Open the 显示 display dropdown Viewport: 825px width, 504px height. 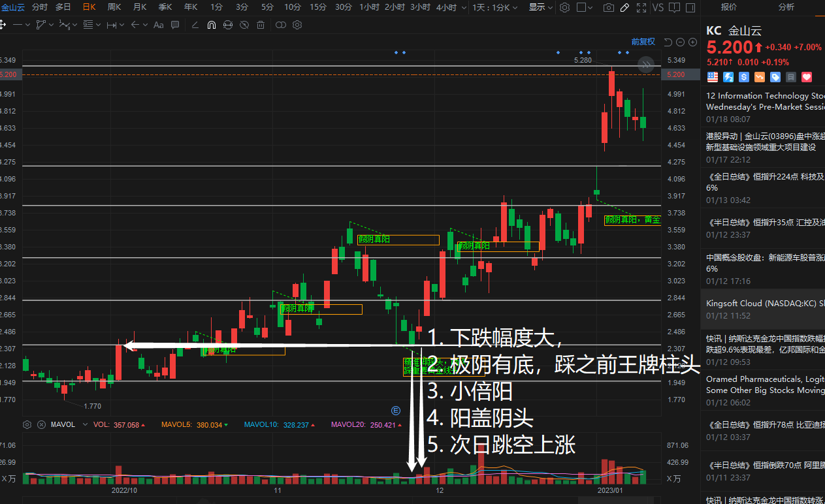540,7
